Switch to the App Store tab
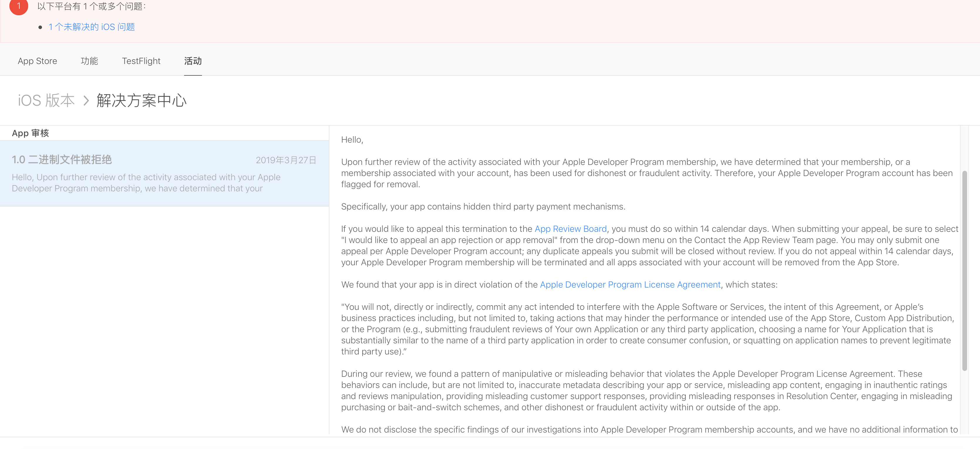The height and width of the screenshot is (449, 980). click(x=37, y=61)
